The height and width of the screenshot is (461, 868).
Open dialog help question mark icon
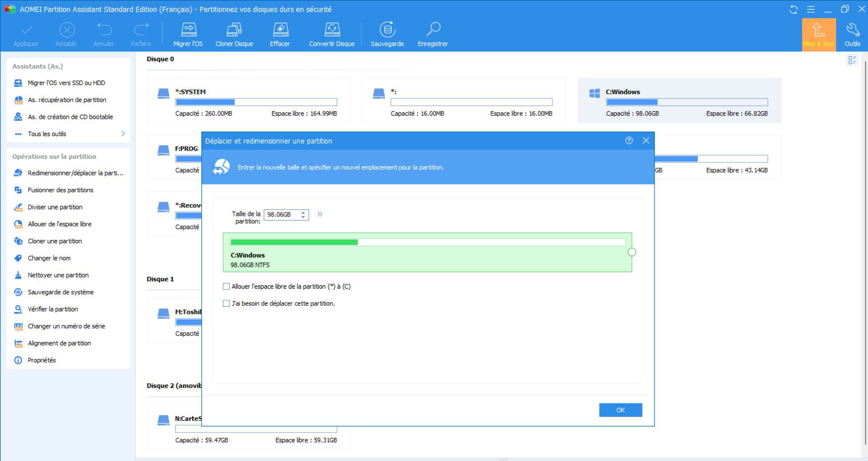[629, 141]
